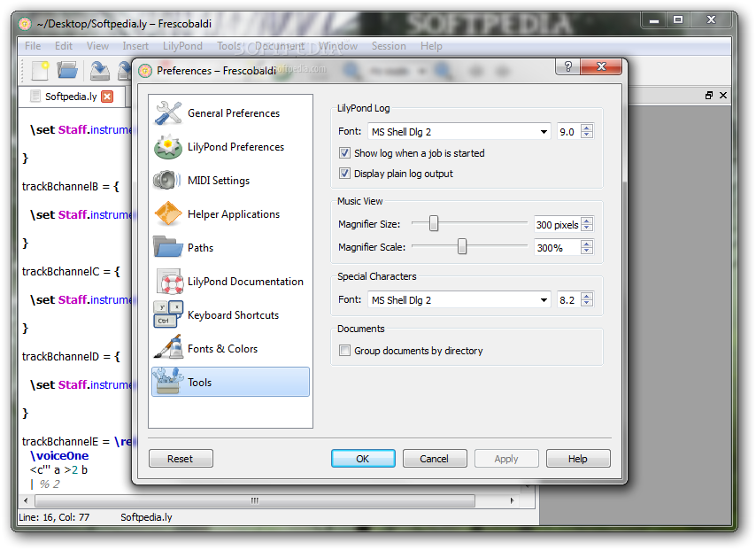Open the Insert menu
The width and height of the screenshot is (756, 550).
click(x=135, y=46)
